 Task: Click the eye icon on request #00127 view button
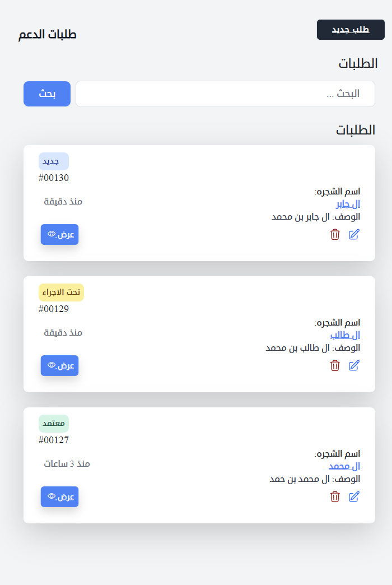[51, 496]
